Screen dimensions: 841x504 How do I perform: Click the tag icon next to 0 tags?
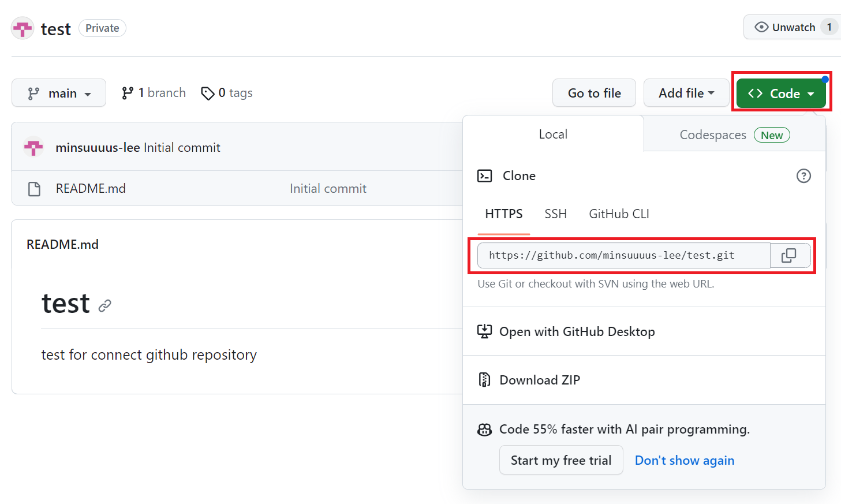click(207, 94)
